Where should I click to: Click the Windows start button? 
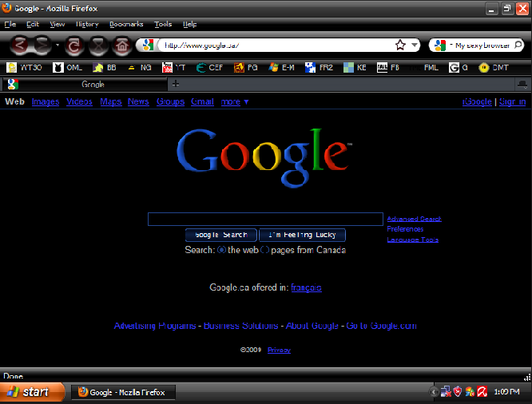click(32, 392)
